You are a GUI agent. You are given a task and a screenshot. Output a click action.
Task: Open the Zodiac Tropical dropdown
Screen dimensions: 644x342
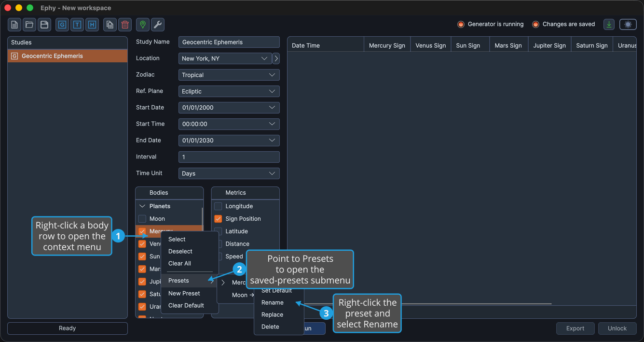click(229, 75)
